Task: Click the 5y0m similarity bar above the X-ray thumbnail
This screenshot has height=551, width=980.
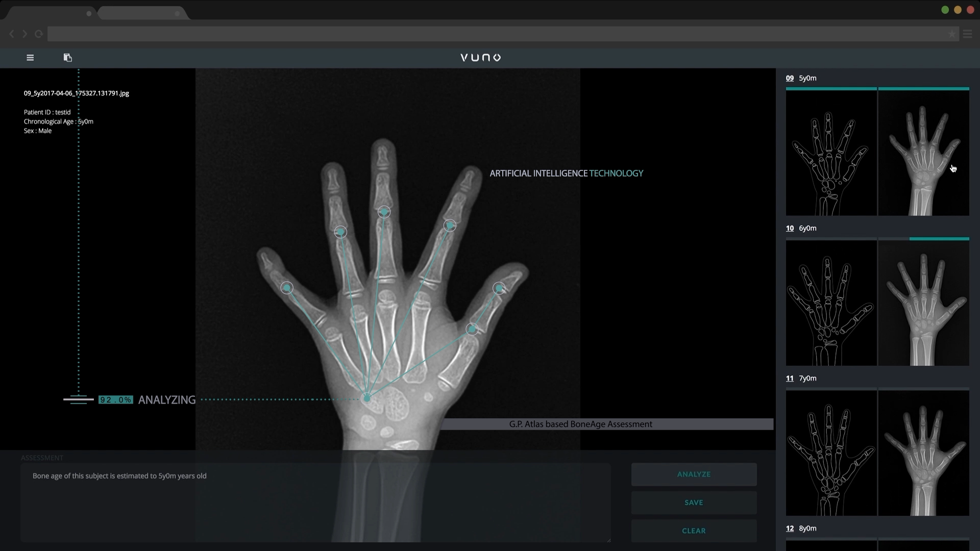Action: click(x=923, y=89)
